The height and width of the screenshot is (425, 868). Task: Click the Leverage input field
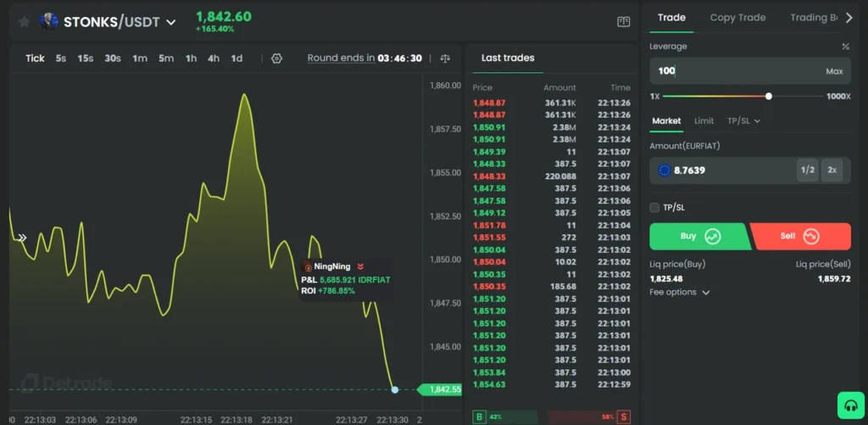coord(750,71)
